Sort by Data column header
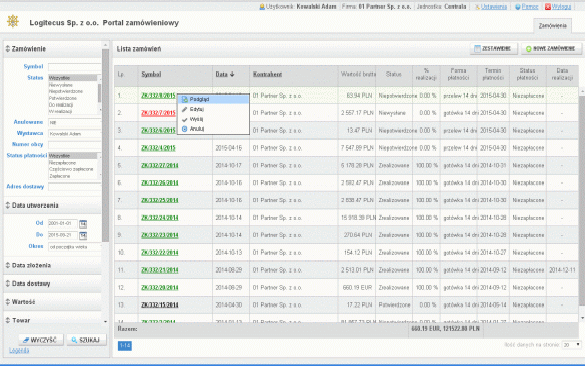 click(x=225, y=74)
